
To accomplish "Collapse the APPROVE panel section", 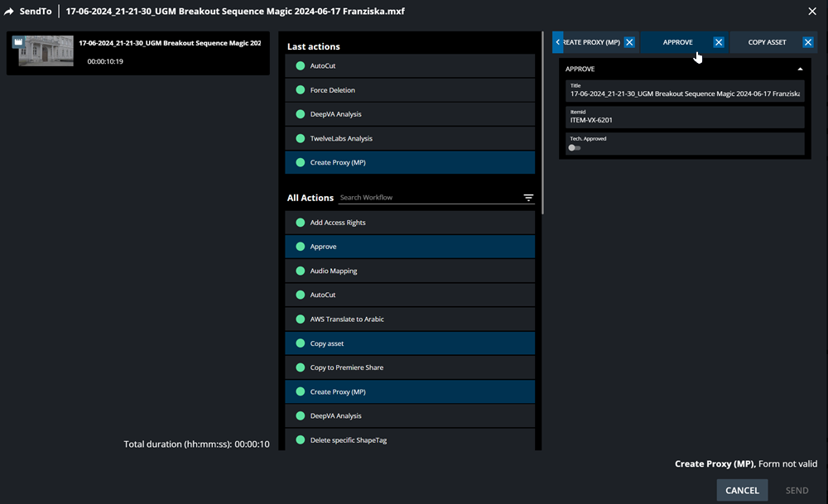I will tap(800, 70).
